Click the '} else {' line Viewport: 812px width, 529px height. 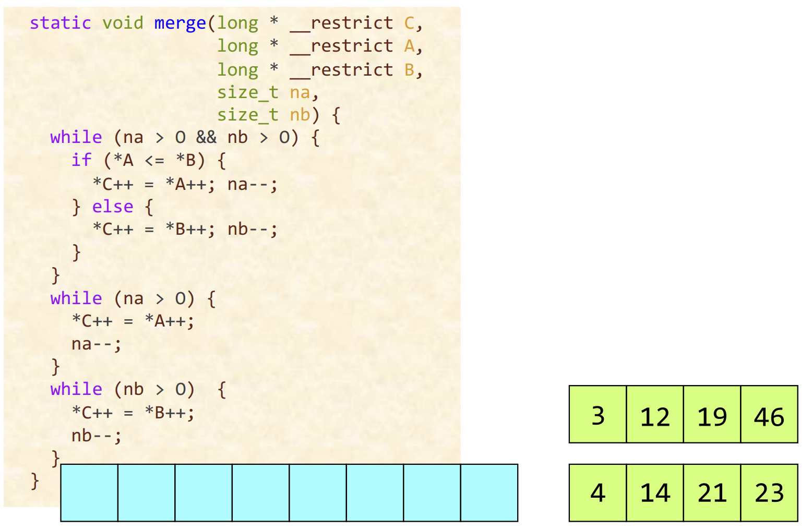tap(113, 207)
